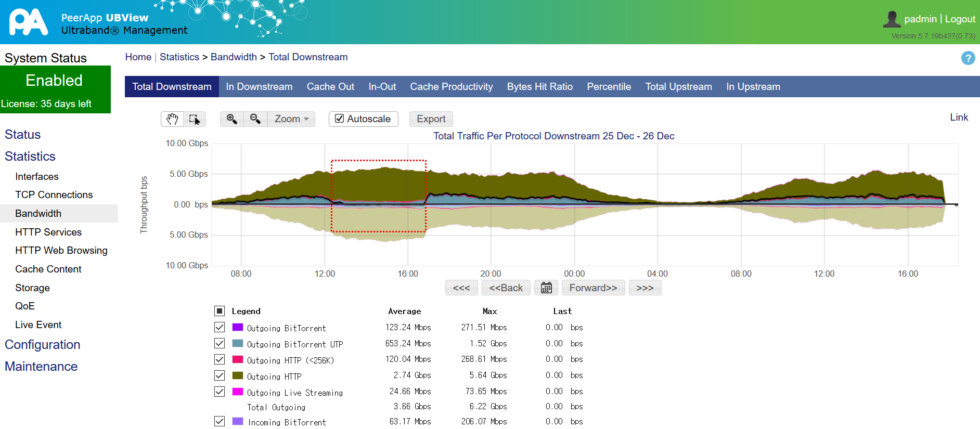
Task: Click the Total Outgoing legend row
Action: click(x=398, y=407)
